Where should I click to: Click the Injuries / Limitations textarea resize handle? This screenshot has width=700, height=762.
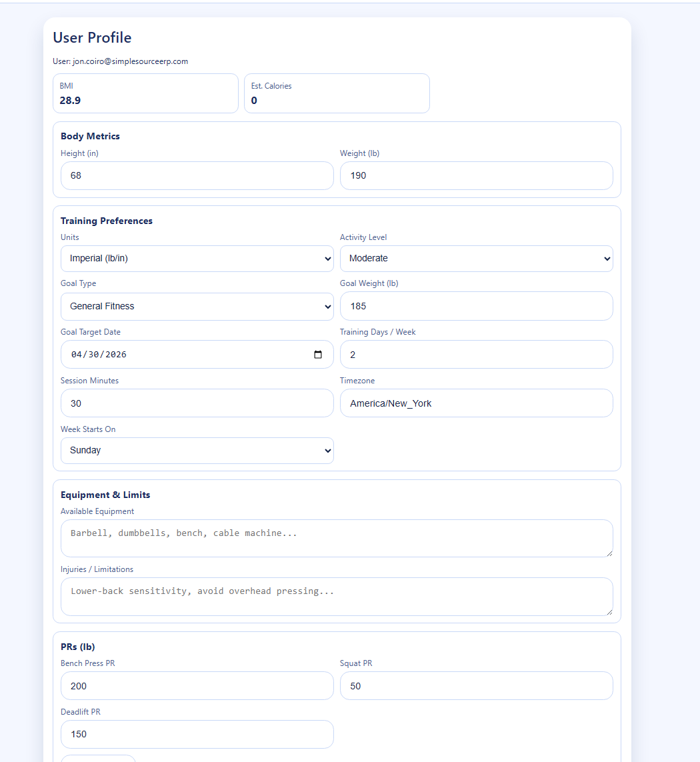click(609, 611)
